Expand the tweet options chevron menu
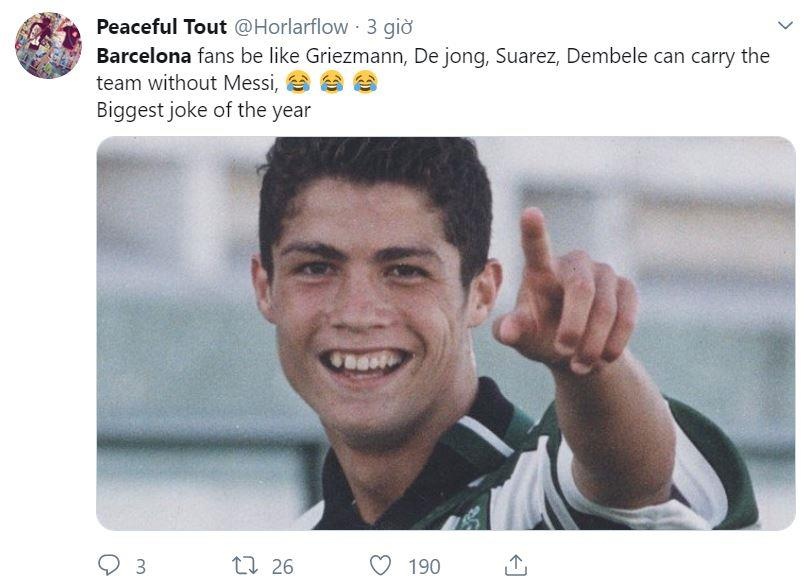This screenshot has width=809, height=580. pyautogui.click(x=785, y=25)
